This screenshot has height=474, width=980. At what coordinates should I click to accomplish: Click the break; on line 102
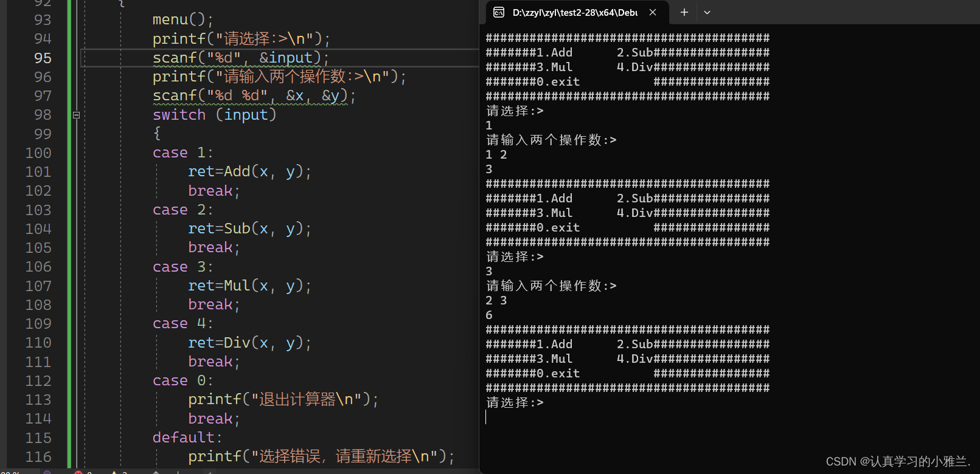[214, 191]
